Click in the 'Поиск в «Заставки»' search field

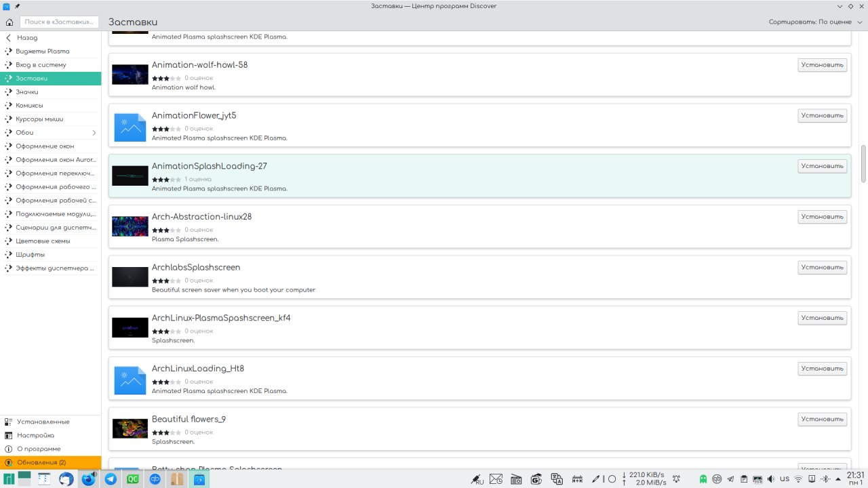click(59, 22)
